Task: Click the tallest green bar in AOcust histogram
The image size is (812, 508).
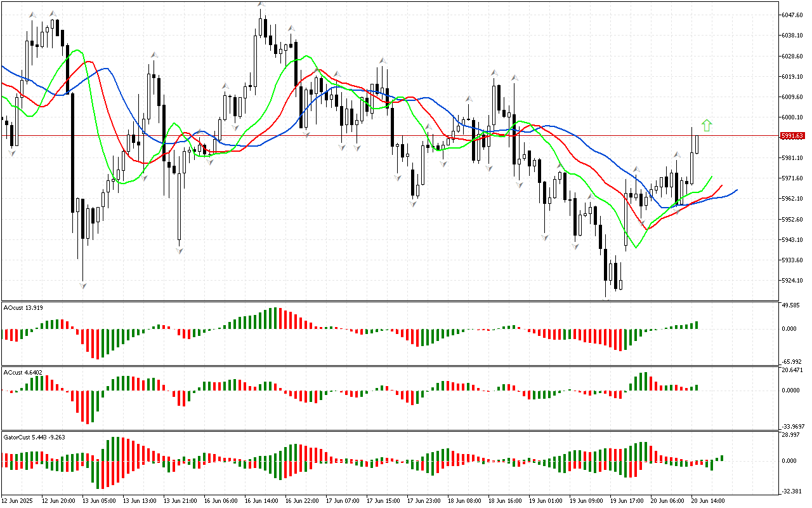Action: 273,318
